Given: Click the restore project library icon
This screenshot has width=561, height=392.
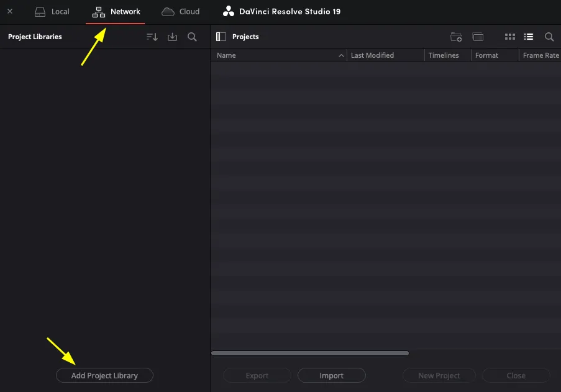Looking at the screenshot, I should click(172, 37).
